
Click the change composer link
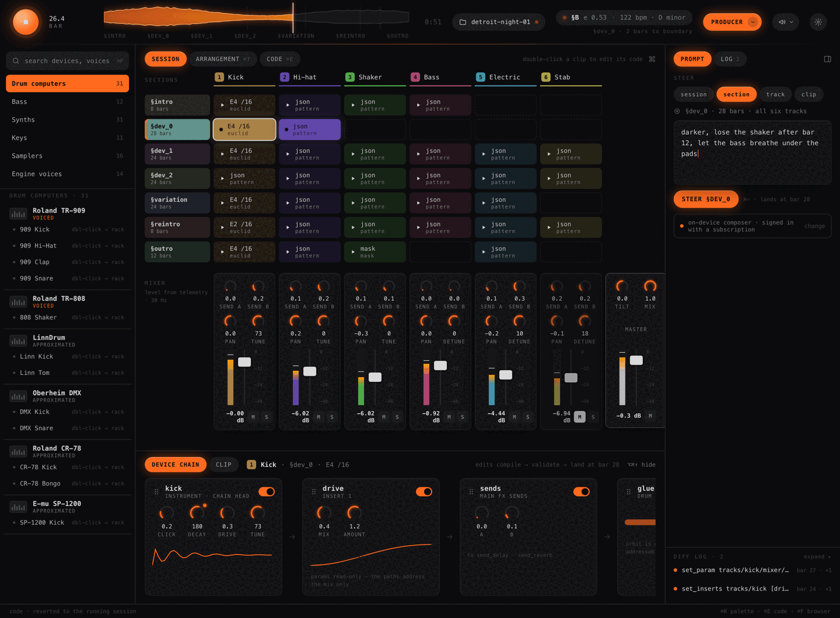coord(814,226)
